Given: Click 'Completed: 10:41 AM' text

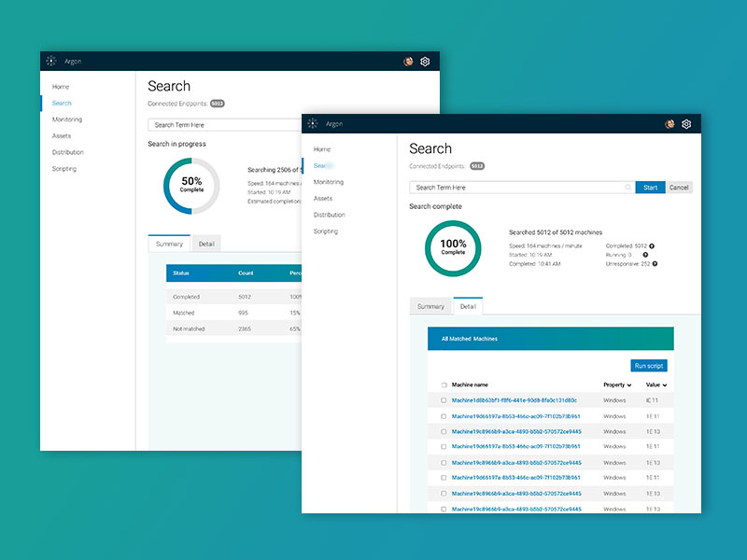Looking at the screenshot, I should (x=534, y=264).
